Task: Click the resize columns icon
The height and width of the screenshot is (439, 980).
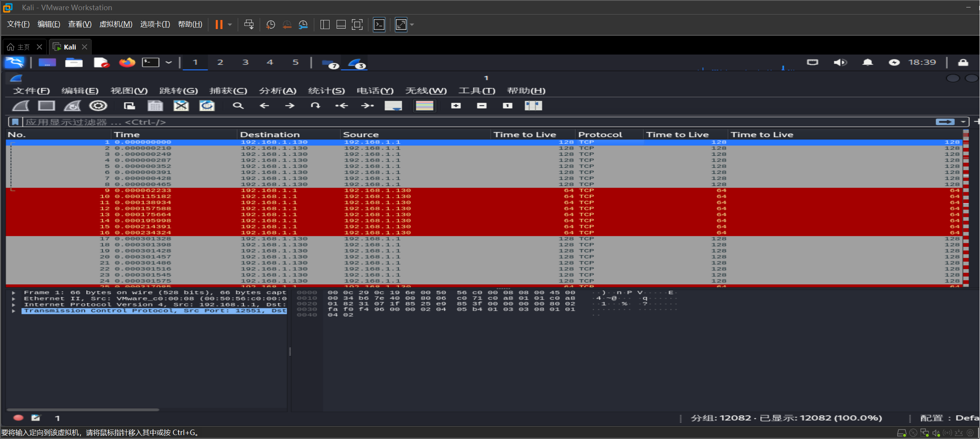Action: point(533,106)
